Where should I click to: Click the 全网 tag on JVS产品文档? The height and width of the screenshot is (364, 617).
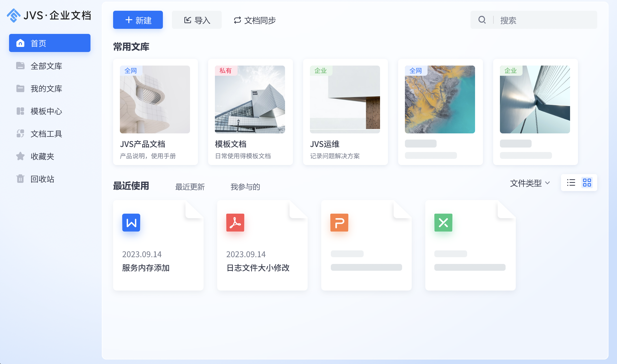click(131, 70)
